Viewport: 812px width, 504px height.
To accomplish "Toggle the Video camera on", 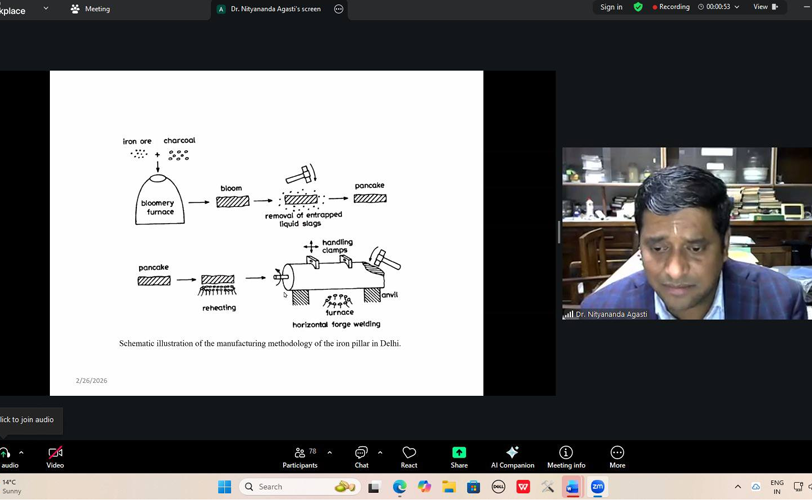I will point(55,457).
